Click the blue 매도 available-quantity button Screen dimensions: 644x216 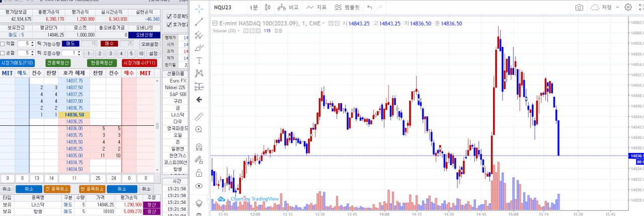tap(70, 44)
